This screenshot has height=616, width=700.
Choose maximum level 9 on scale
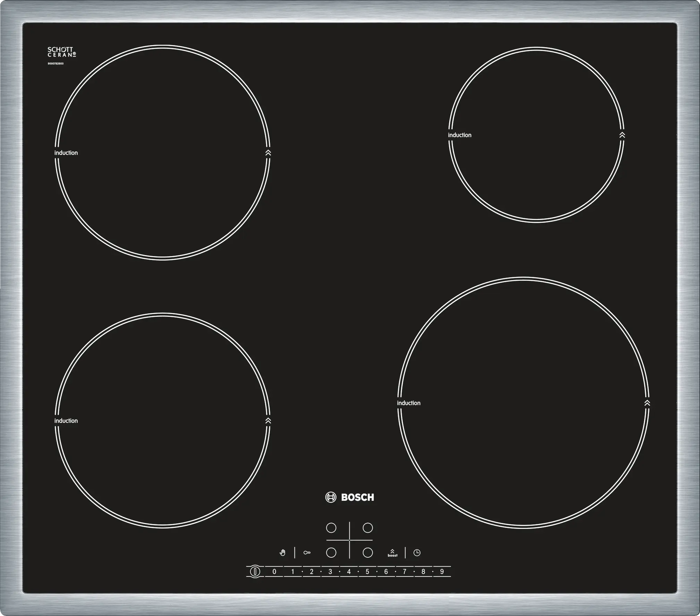[442, 572]
